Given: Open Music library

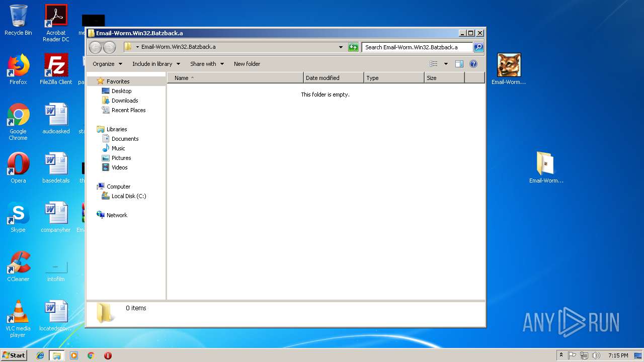Looking at the screenshot, I should point(118,148).
